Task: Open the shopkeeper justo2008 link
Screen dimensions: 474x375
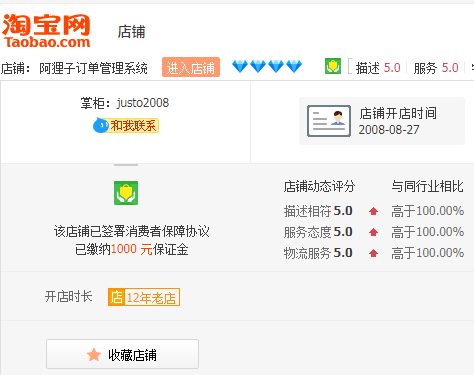Action: click(143, 103)
